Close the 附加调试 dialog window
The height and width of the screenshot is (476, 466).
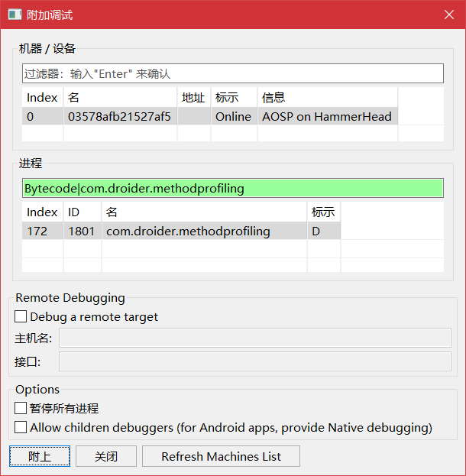[x=449, y=15]
